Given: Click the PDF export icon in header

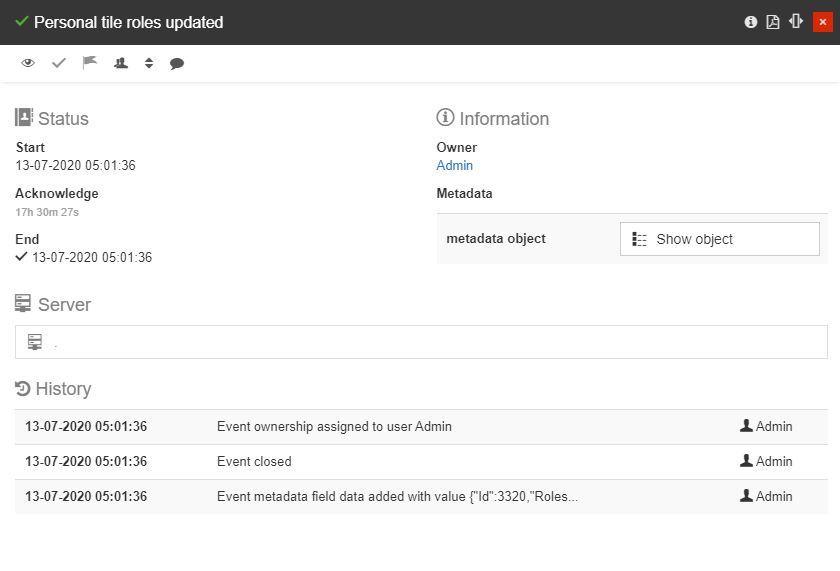Looking at the screenshot, I should coord(772,22).
